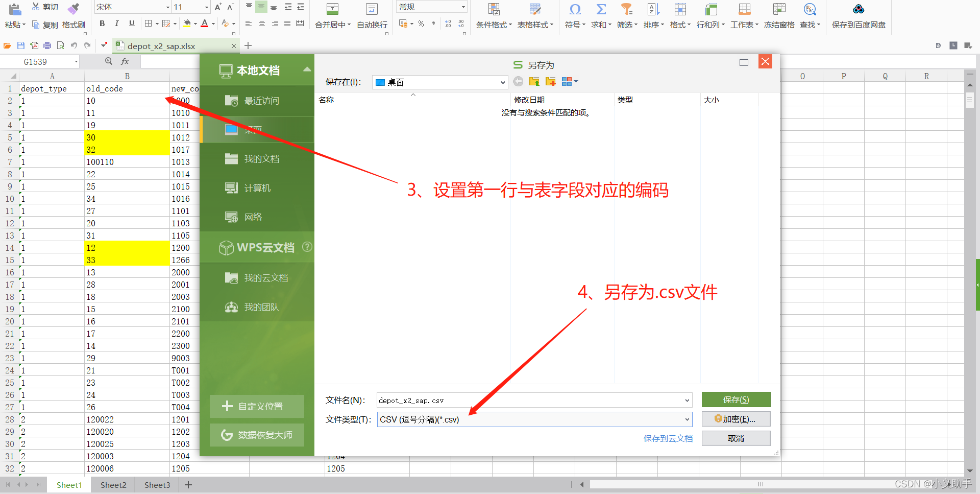Viewport: 980px width, 494px height.
Task: Click the cell borders icon
Action: pyautogui.click(x=149, y=23)
